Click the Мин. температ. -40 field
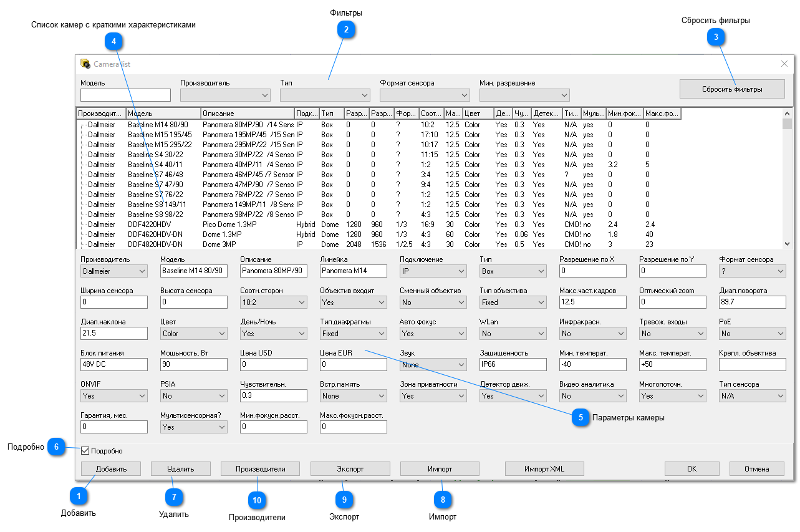 pos(593,365)
